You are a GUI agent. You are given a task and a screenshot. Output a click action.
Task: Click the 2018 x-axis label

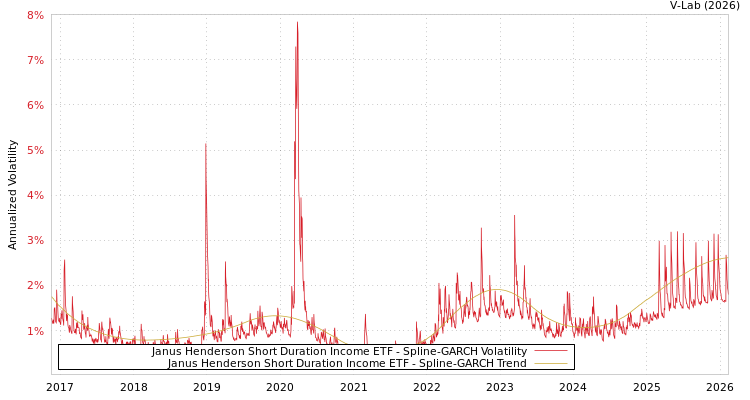tap(133, 387)
